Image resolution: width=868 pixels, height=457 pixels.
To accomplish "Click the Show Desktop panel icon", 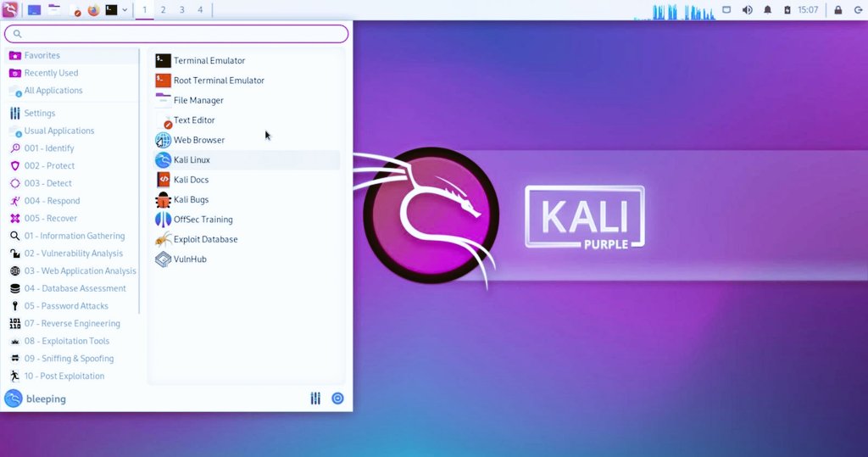I will 34,10.
